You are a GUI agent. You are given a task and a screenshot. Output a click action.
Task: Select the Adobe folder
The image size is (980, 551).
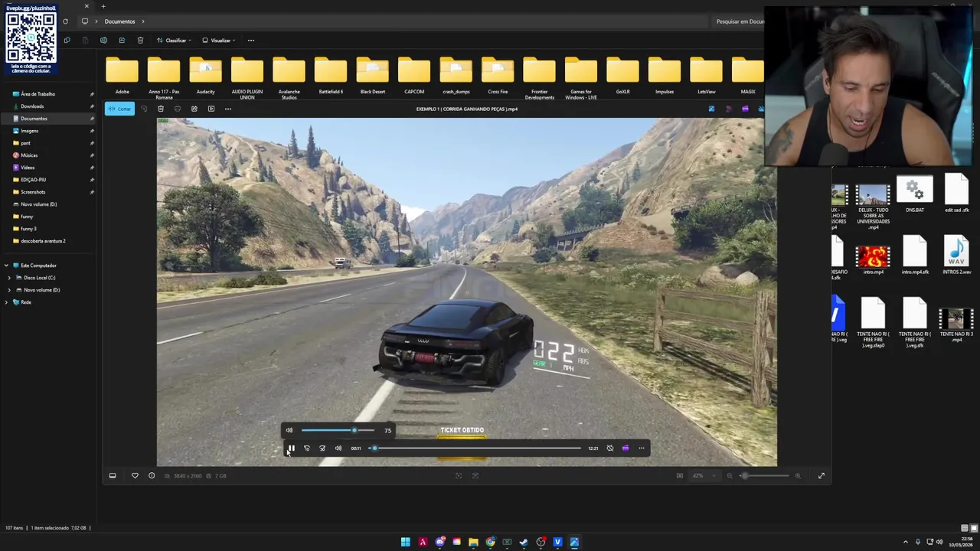122,76
